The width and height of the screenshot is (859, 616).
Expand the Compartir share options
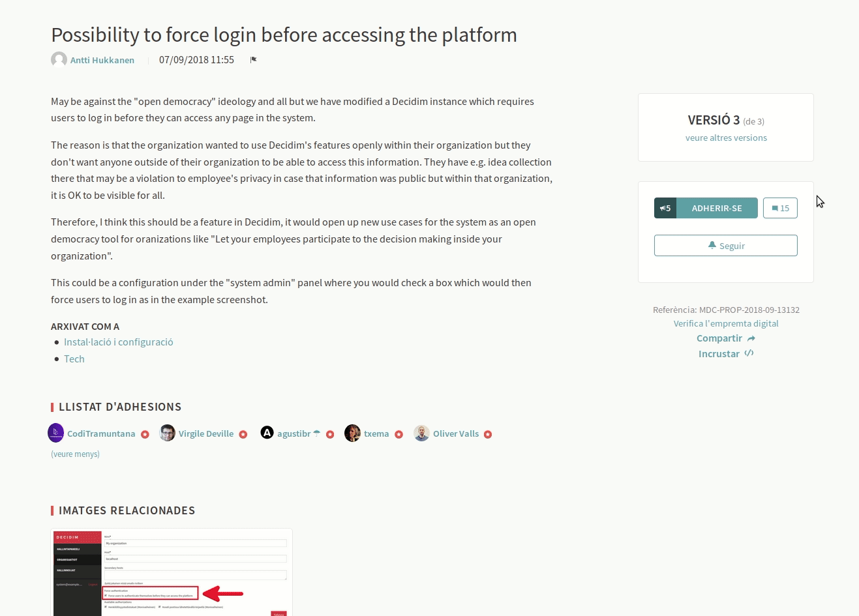[x=725, y=338]
